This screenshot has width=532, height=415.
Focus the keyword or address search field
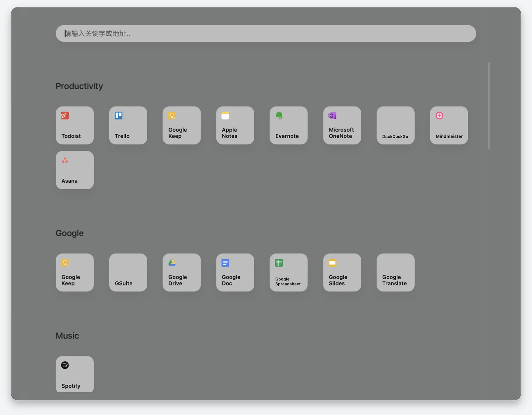pyautogui.click(x=266, y=33)
